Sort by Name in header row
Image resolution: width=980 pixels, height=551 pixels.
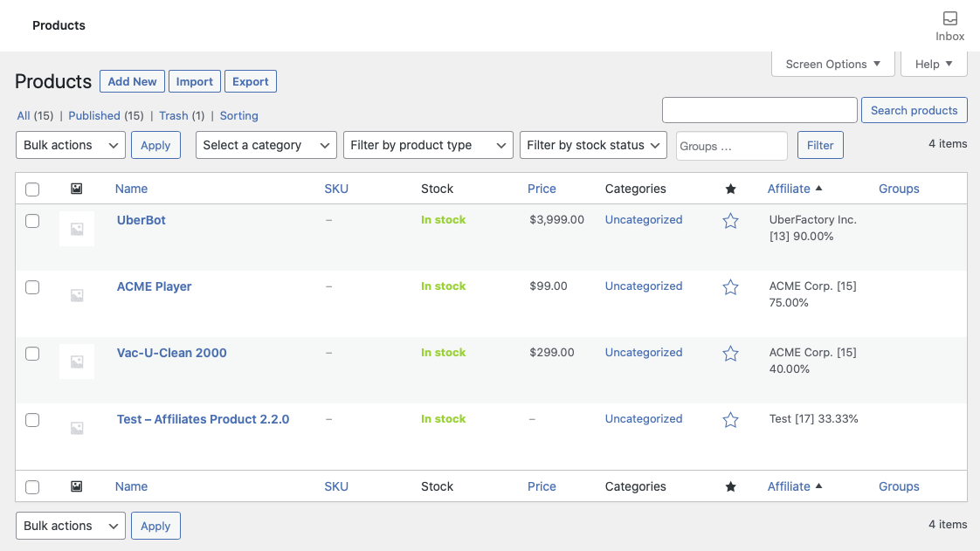131,189
